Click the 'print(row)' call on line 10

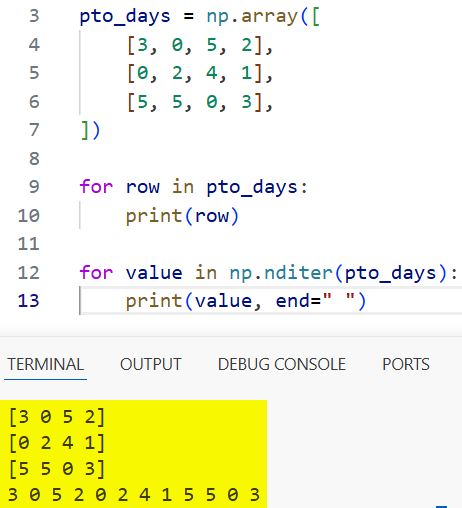(x=182, y=216)
